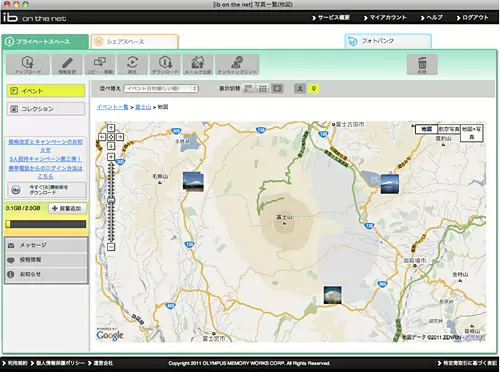Click the ib on the net logo
The height and width of the screenshot is (372, 500).
34,17
